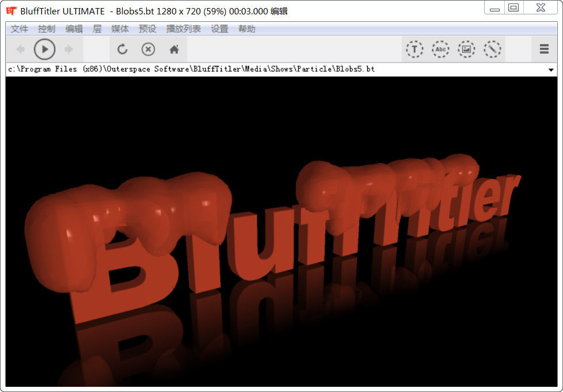Screen dimensions: 563x392
Task: Maximize the BluffTitler window
Action: point(514,7)
